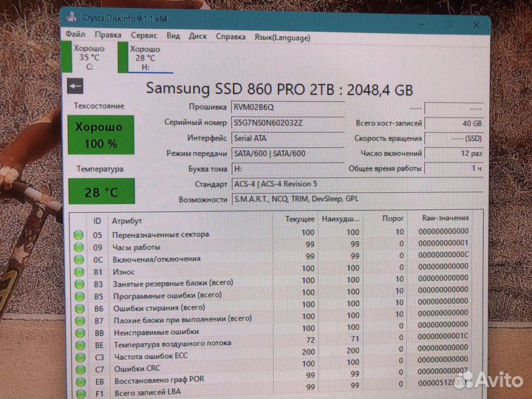The width and height of the screenshot is (532, 399).
Task: Click status circle for attribute B3
Action: 79,284
